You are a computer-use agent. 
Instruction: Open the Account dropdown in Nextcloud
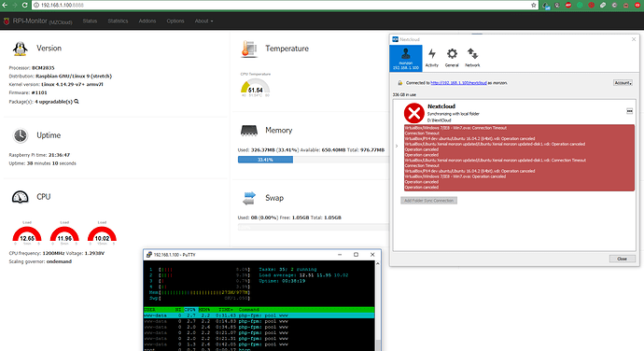(623, 83)
